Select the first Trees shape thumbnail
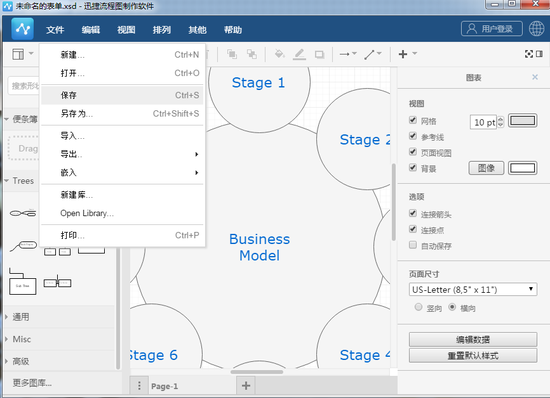 23,213
